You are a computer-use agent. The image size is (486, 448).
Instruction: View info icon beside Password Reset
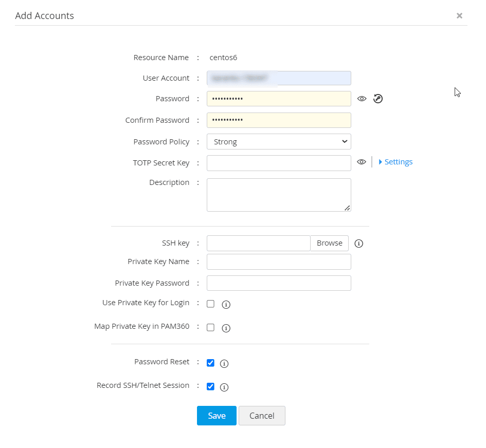[x=224, y=364]
